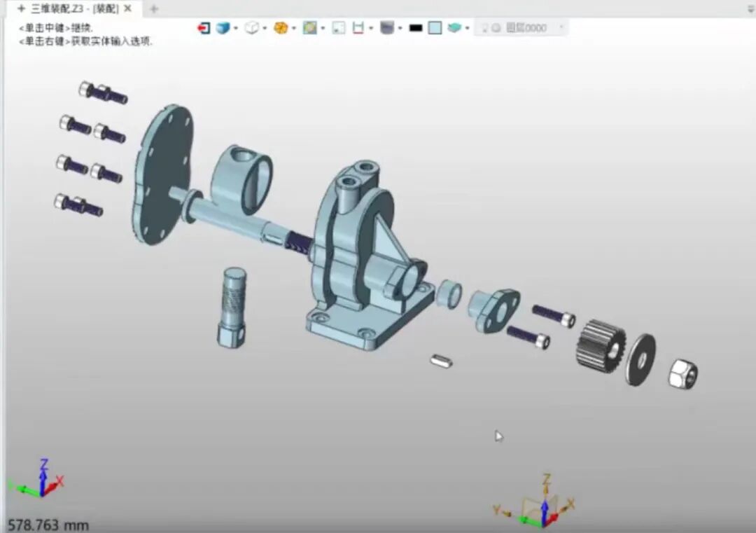Click the white wireframe cube view icon
This screenshot has width=756, height=533.
[x=252, y=28]
